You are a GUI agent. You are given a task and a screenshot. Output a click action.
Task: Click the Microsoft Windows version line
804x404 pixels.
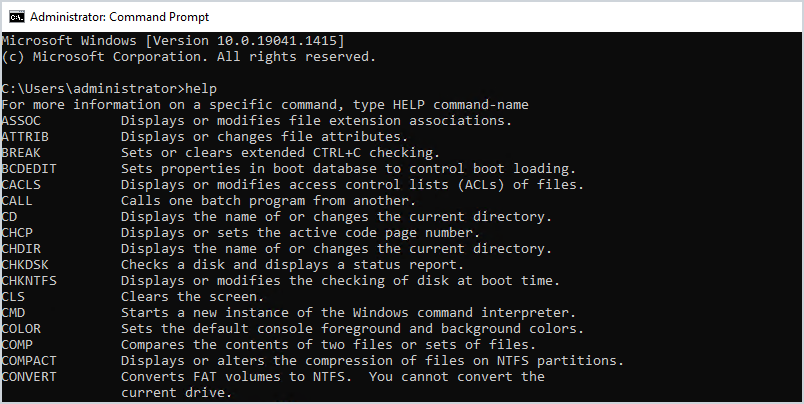[174, 40]
